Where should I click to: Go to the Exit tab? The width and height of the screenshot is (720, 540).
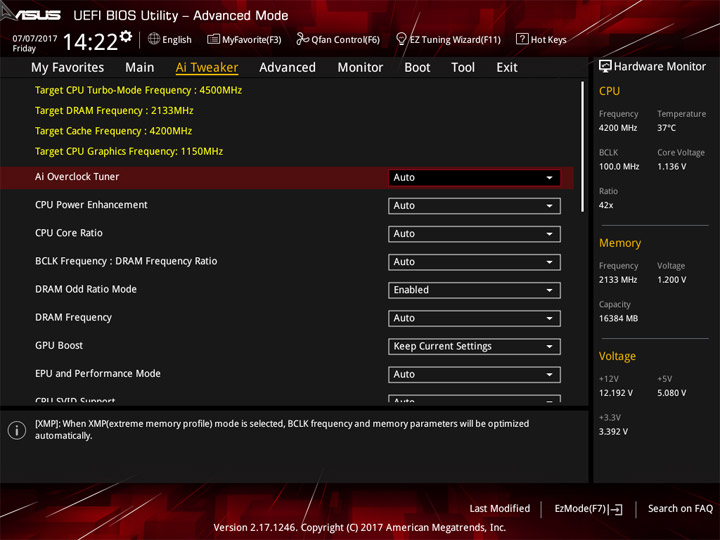[506, 68]
